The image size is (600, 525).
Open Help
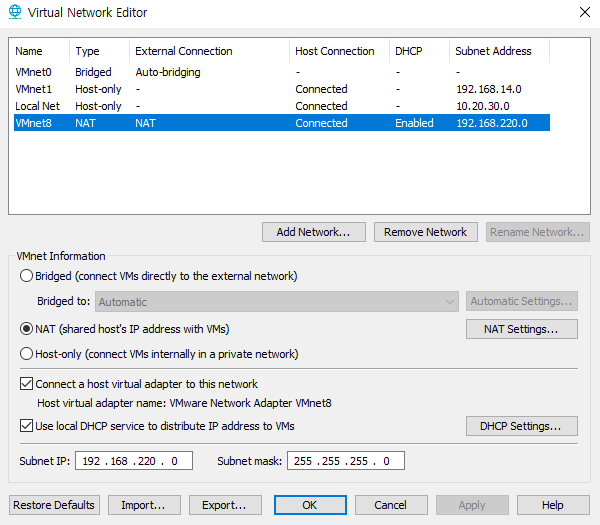click(x=553, y=505)
